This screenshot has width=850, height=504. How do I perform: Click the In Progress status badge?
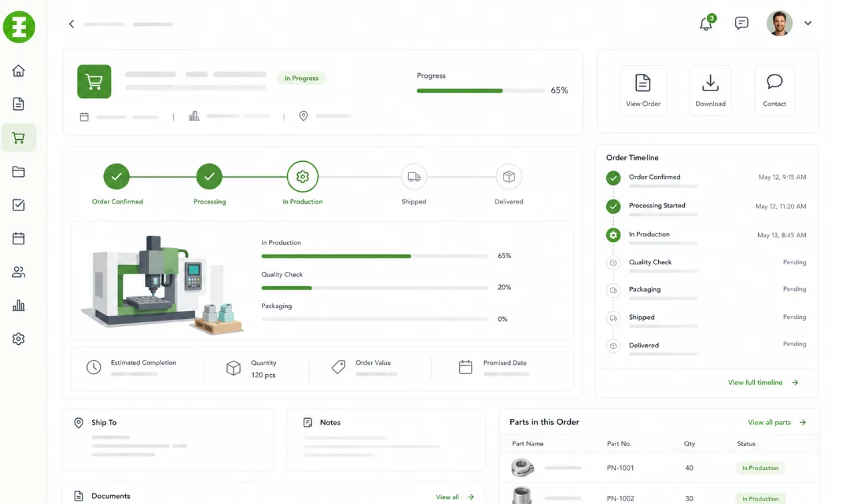click(302, 78)
